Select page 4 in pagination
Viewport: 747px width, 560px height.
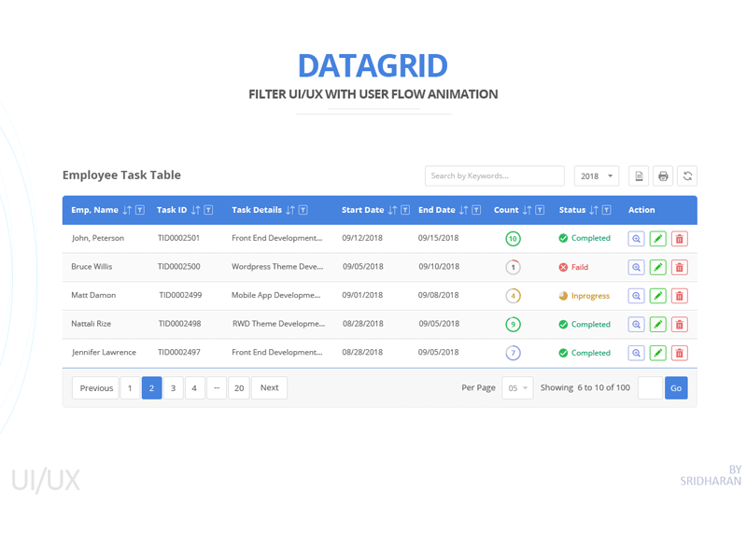194,387
